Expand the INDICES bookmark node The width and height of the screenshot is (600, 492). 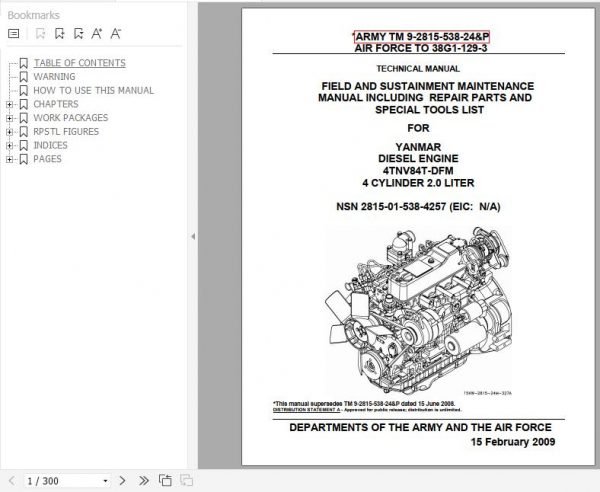click(x=10, y=146)
